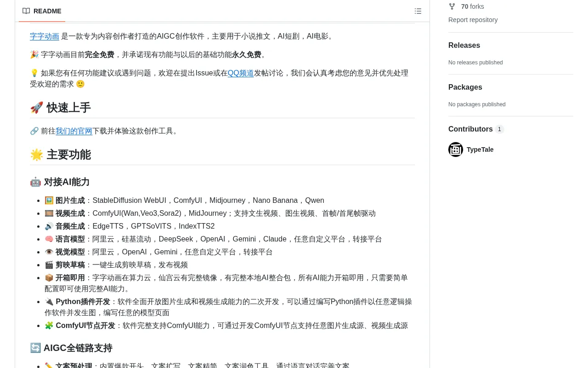Click the brain emoji beside 语言模型
588x368 pixels.
click(x=49, y=239)
